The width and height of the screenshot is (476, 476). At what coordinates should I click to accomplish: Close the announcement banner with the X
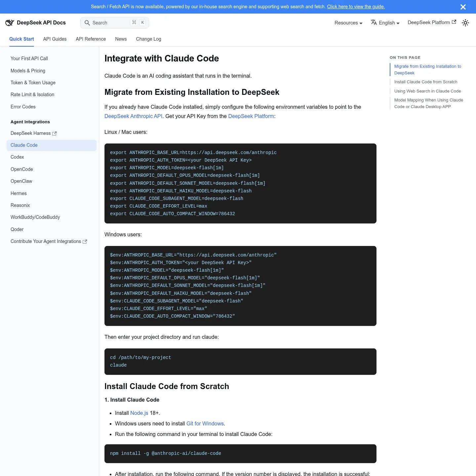click(x=463, y=7)
